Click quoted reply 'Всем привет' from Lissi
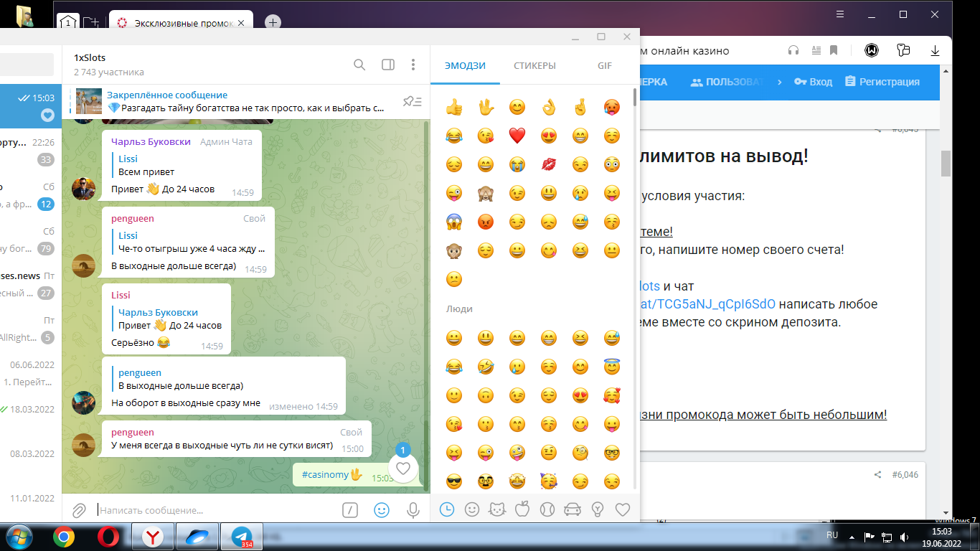The width and height of the screenshot is (980, 551). (186, 166)
